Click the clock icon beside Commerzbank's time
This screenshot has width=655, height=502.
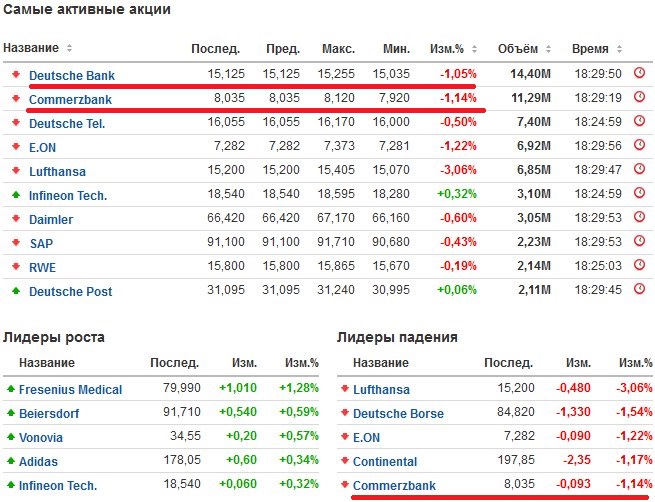point(640,98)
